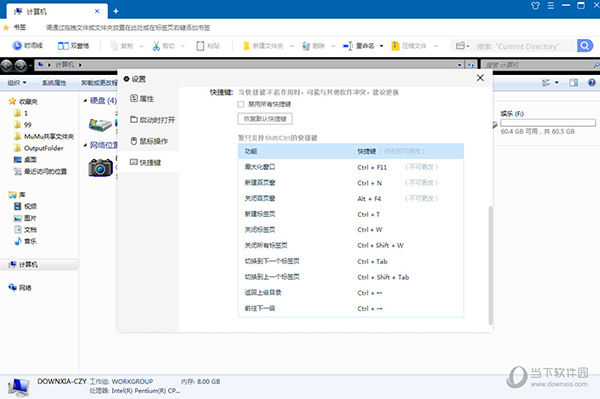600x399 pixels.
Task: Open the address bar history dropdown
Action: coord(460,65)
